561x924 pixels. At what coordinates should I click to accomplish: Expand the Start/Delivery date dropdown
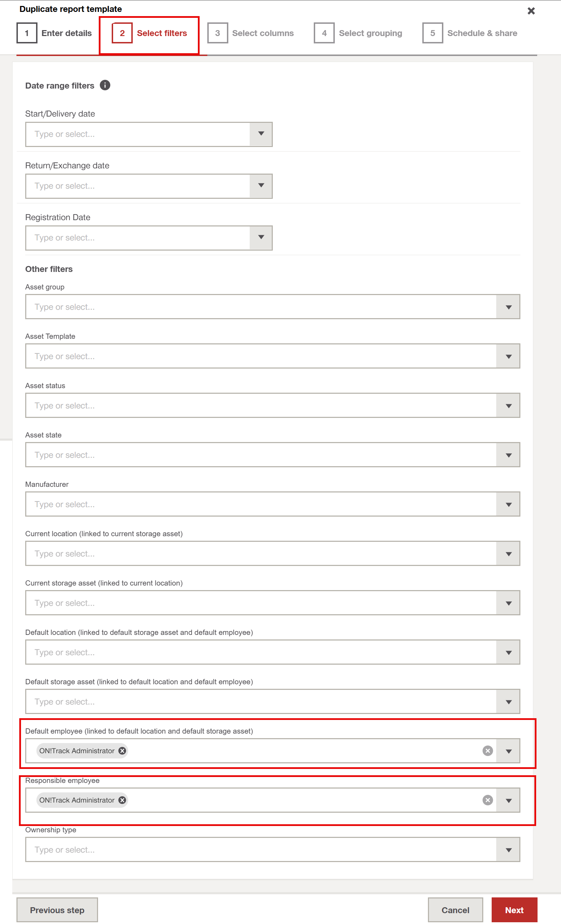(261, 134)
